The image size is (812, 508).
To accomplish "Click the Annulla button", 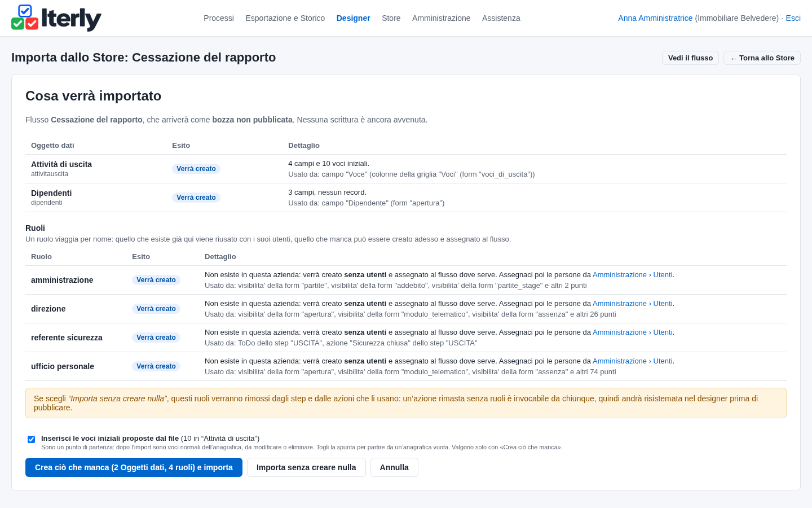I will 394,467.
